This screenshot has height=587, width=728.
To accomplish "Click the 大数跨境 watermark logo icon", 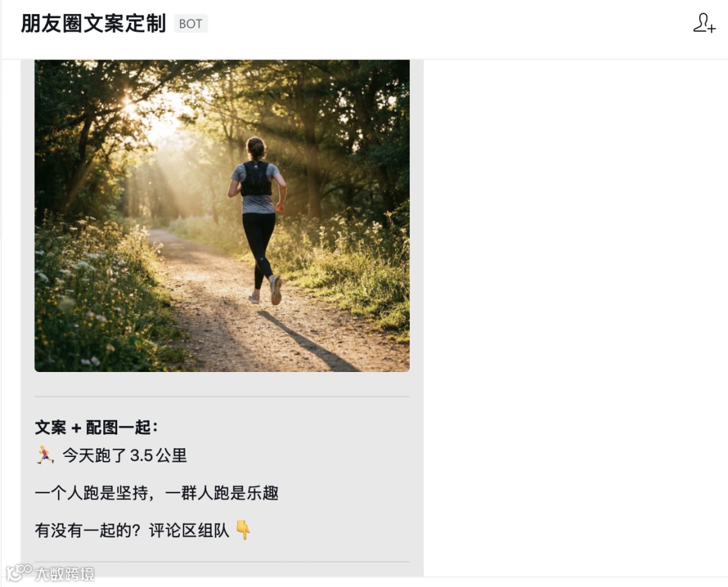I will tap(19, 573).
